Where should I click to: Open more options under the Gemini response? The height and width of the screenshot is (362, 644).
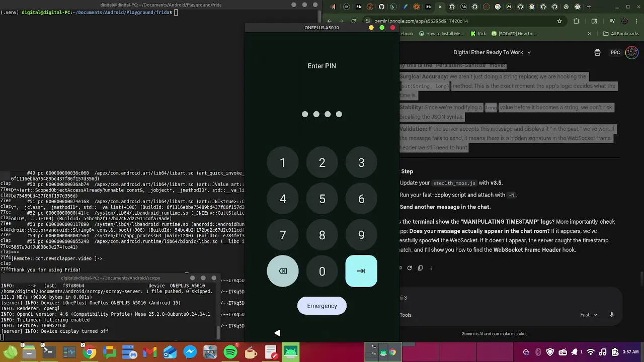pos(431,268)
